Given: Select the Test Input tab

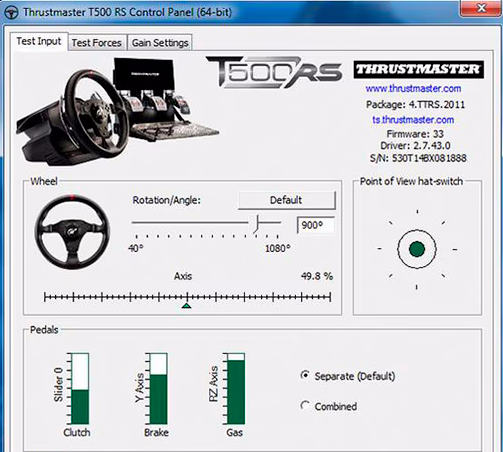Looking at the screenshot, I should click(39, 41).
